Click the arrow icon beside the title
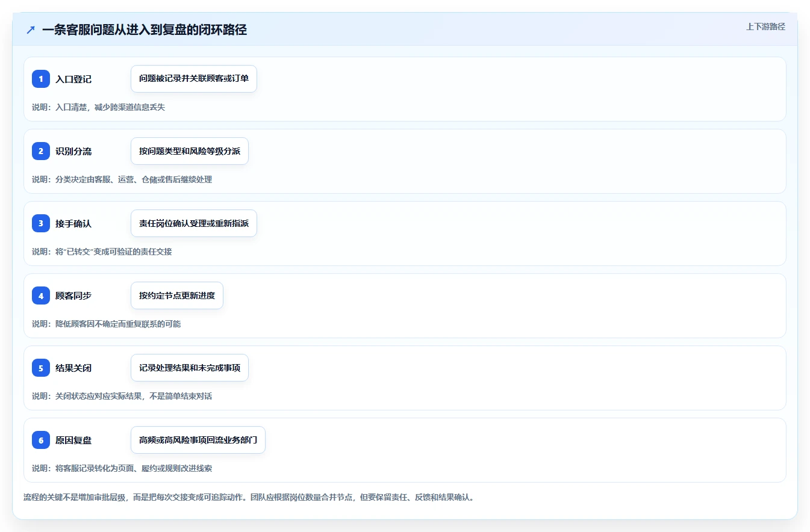This screenshot has height=532, width=810. pyautogui.click(x=31, y=29)
